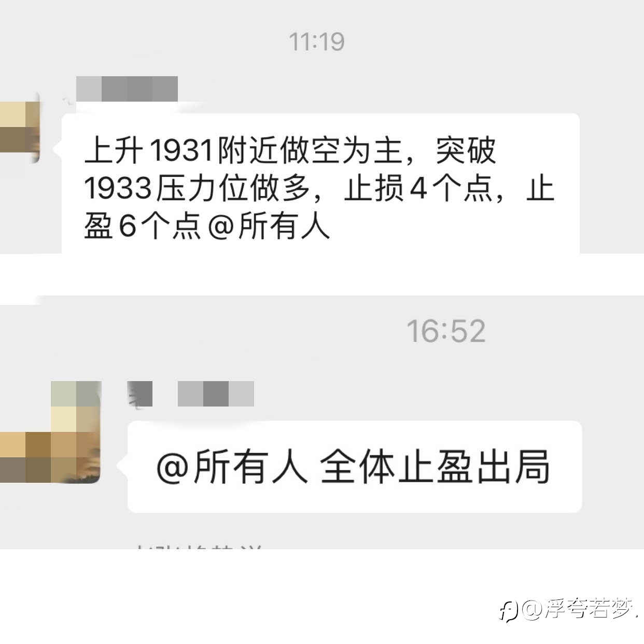Click the text 止损4个点
This screenshot has width=644, height=644.
pyautogui.click(x=418, y=188)
